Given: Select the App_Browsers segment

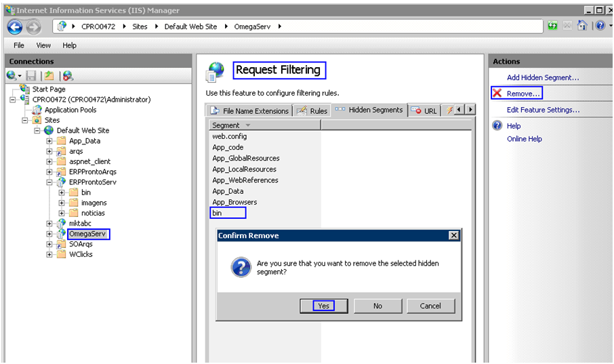Looking at the screenshot, I should (x=234, y=202).
